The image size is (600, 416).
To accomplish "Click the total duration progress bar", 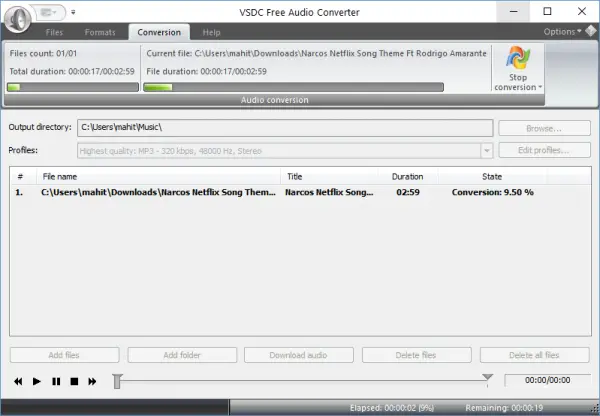I will tap(73, 87).
